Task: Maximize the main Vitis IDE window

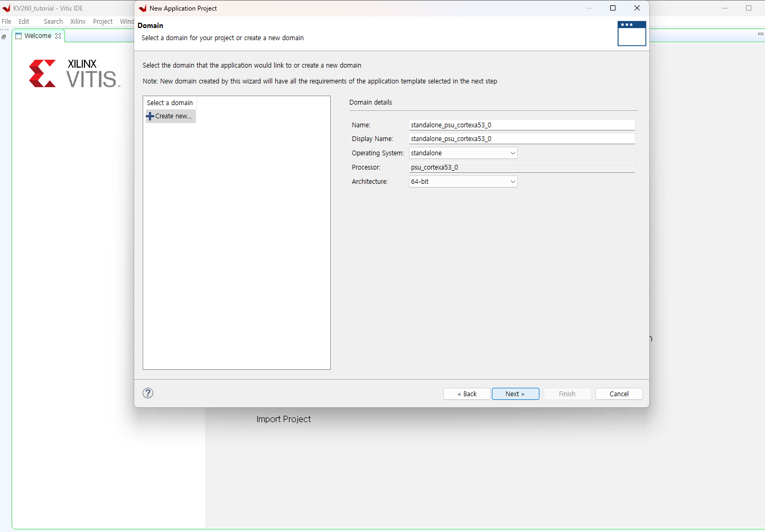Action: coord(749,8)
